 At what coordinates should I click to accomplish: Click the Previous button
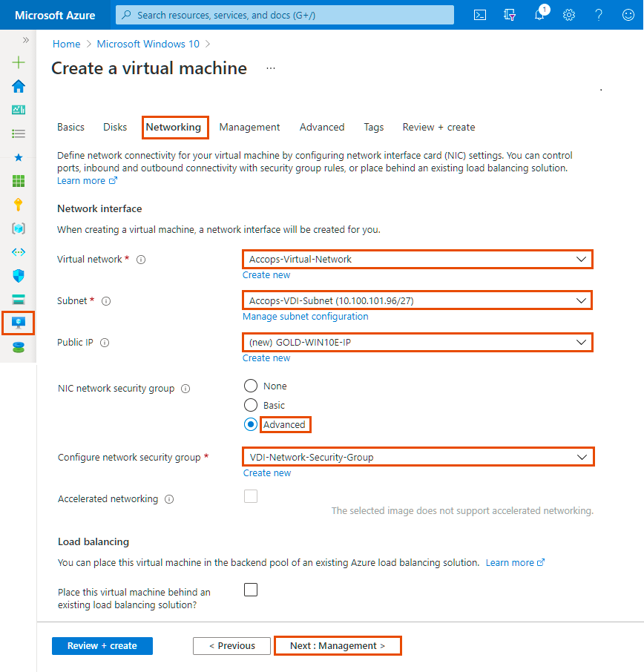tap(232, 646)
